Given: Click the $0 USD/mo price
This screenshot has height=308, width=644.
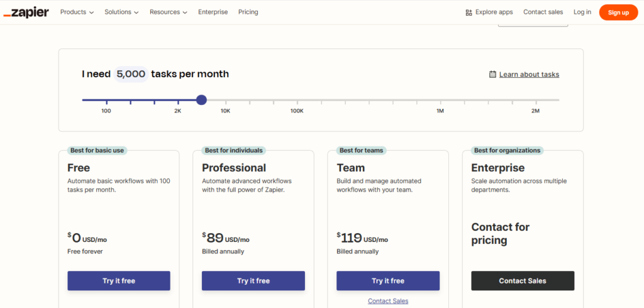Looking at the screenshot, I should click(x=87, y=238).
